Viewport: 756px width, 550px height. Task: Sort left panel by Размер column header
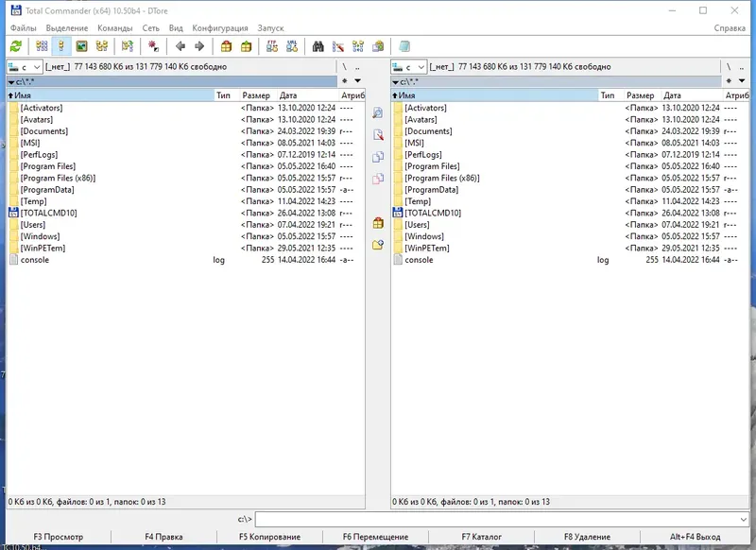[256, 95]
